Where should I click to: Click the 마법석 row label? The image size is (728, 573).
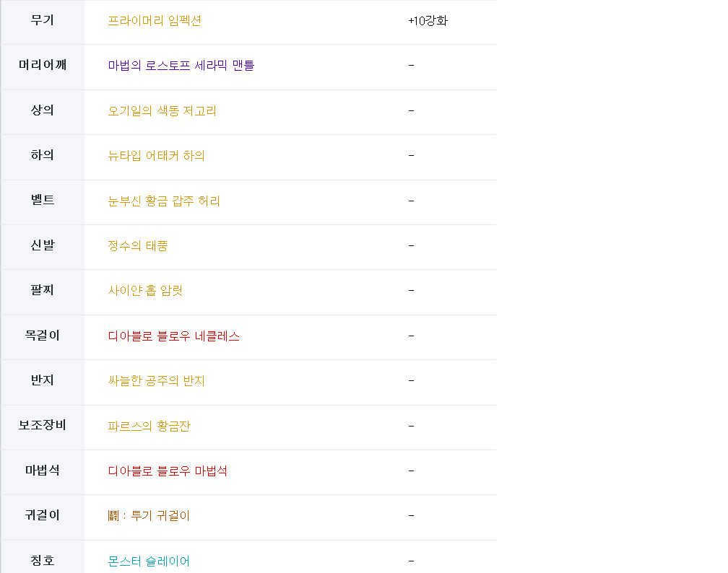pos(43,471)
